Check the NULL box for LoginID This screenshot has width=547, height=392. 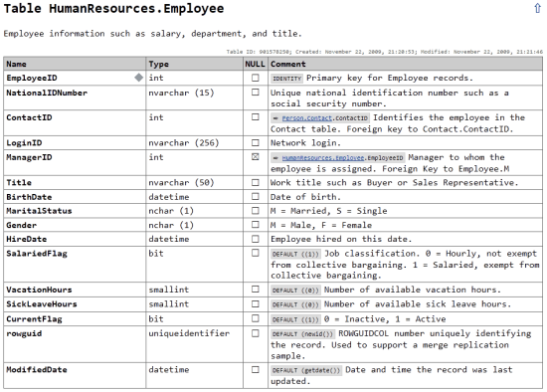click(x=256, y=142)
